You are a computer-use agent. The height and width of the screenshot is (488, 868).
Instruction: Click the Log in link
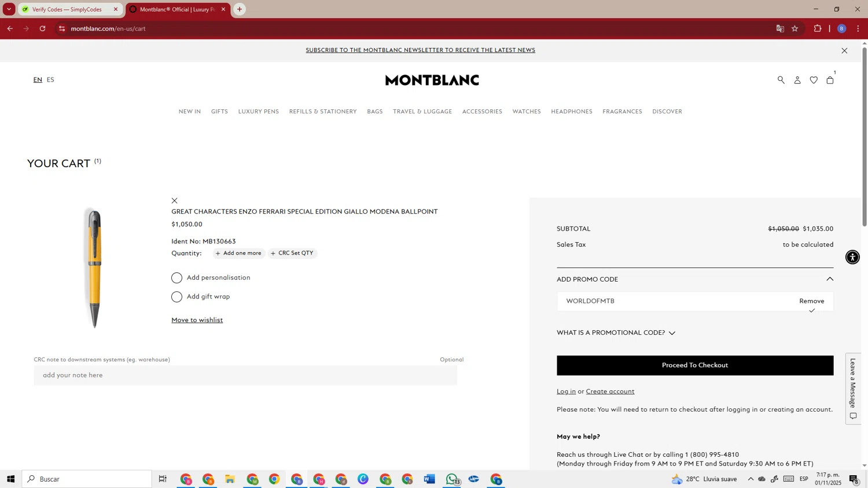point(566,391)
